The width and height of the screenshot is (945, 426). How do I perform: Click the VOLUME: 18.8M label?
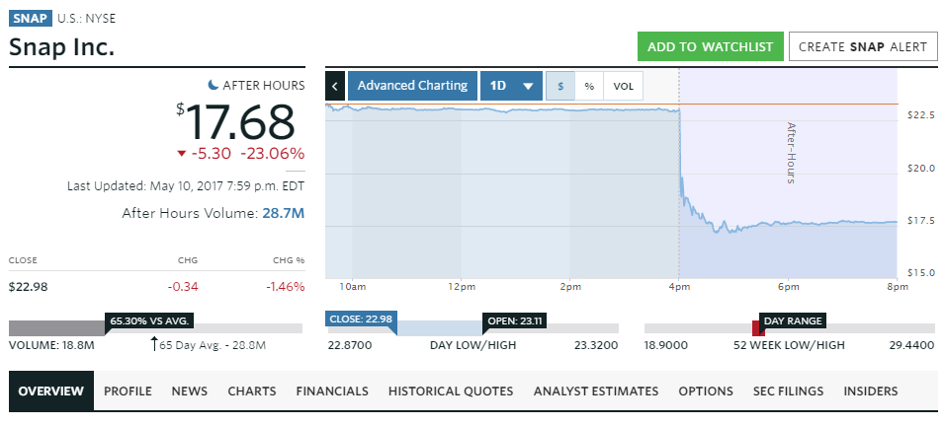[x=52, y=345]
